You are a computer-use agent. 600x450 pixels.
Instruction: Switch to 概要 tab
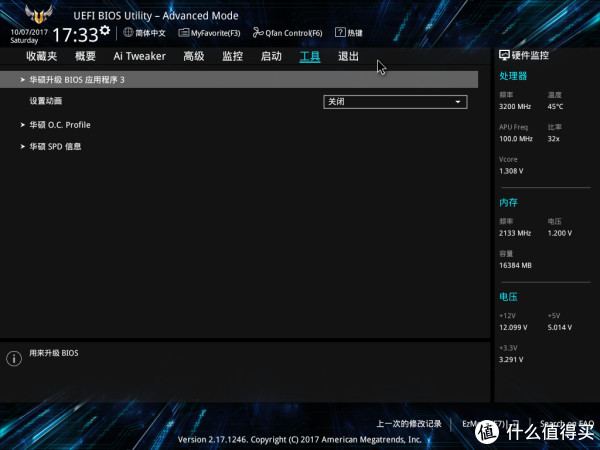[x=85, y=56]
